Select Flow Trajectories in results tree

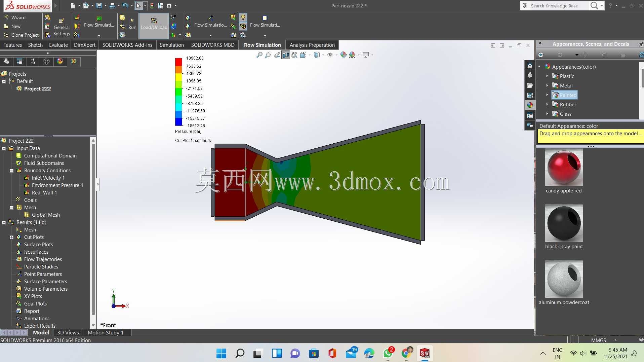point(43,259)
